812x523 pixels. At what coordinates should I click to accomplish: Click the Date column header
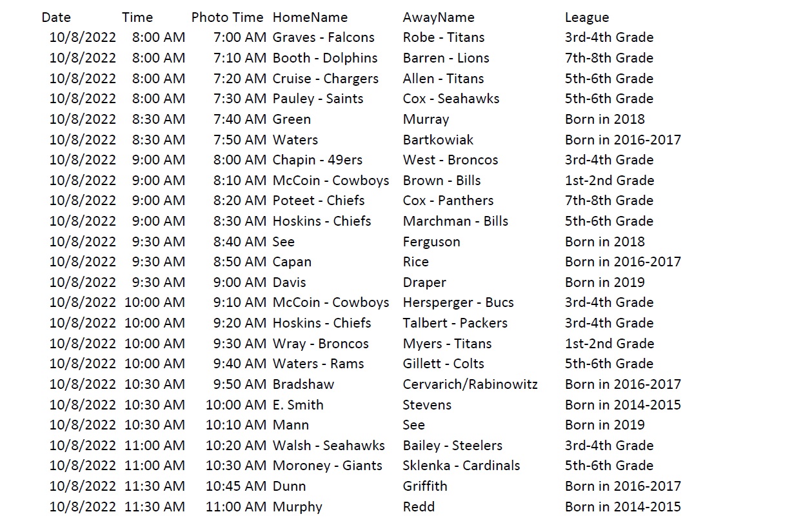pyautogui.click(x=56, y=17)
